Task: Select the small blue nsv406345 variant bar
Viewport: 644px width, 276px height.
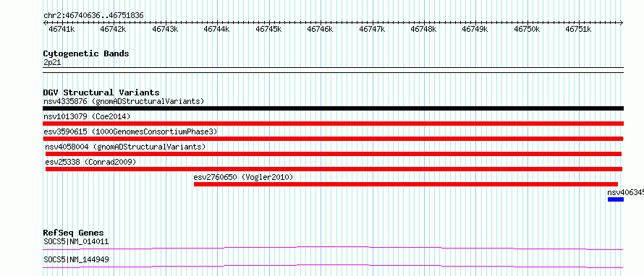Action: [616, 199]
